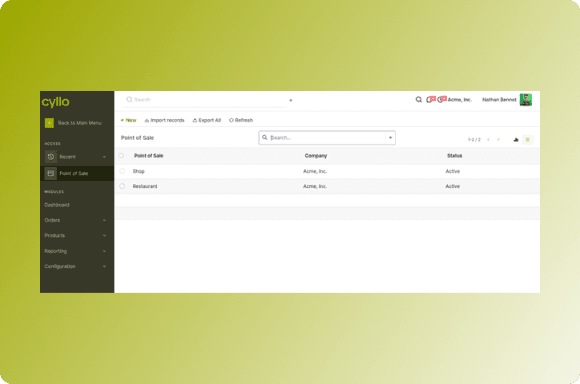Click the New record button

click(x=129, y=120)
